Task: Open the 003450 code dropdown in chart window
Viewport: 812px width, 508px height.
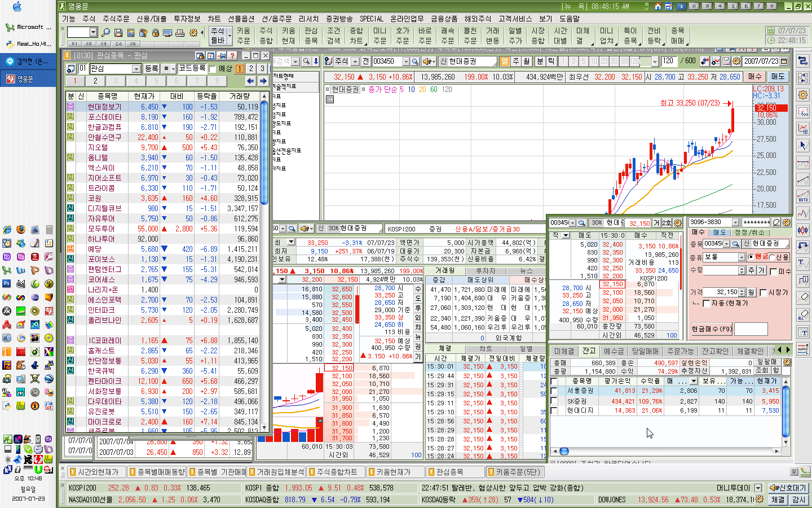Action: click(405, 61)
